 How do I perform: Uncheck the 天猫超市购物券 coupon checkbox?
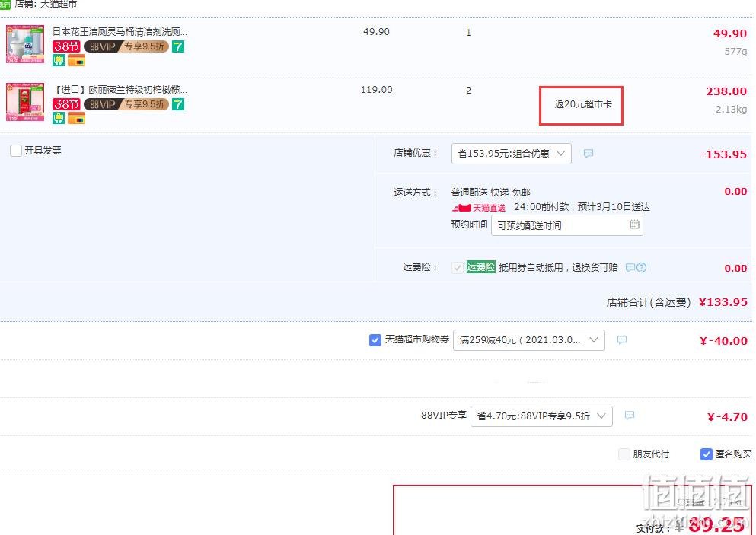375,339
